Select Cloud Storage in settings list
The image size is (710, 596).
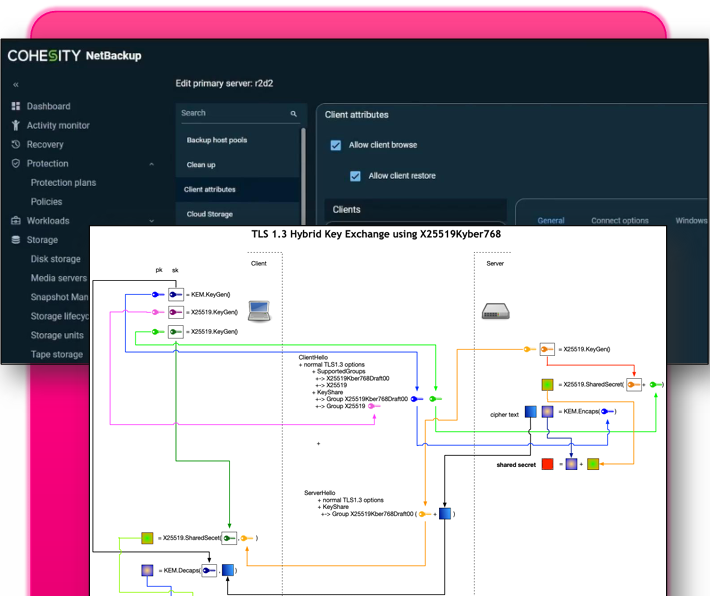pyautogui.click(x=237, y=214)
